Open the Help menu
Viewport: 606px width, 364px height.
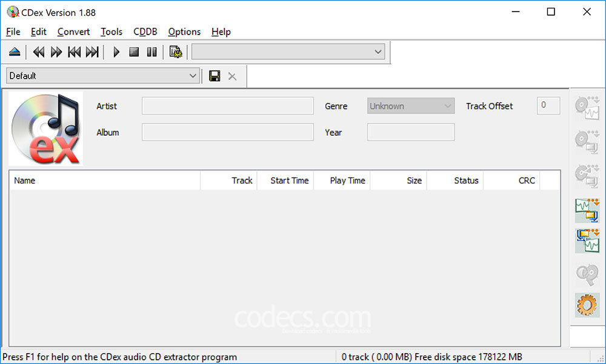click(x=221, y=31)
